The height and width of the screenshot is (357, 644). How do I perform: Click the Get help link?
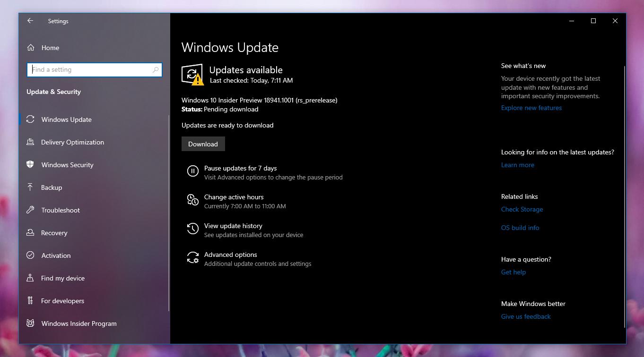pos(513,272)
